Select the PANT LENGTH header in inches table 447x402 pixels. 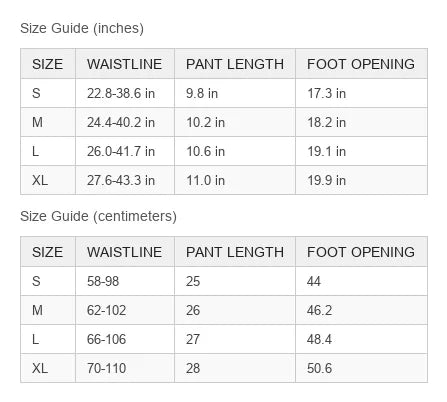click(x=235, y=64)
